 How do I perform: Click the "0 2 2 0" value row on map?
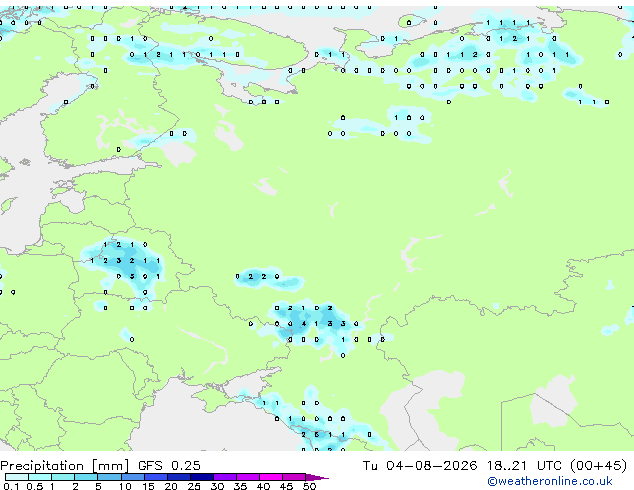(257, 277)
